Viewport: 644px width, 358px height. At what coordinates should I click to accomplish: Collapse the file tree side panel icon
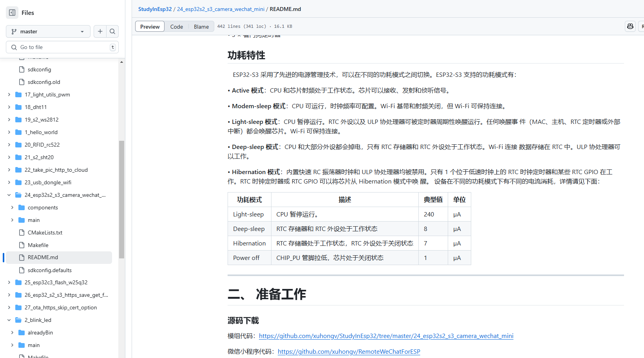pos(12,13)
